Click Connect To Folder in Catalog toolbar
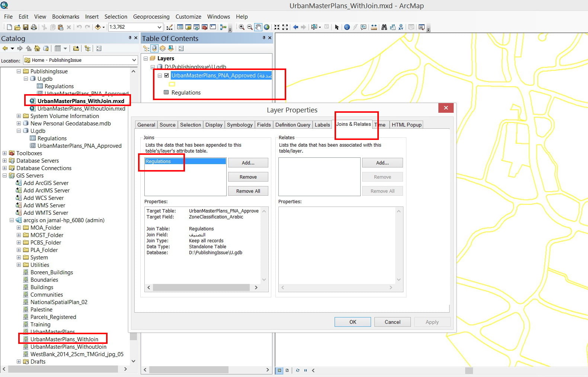Image resolution: width=588 pixels, height=377 pixels. pos(76,48)
